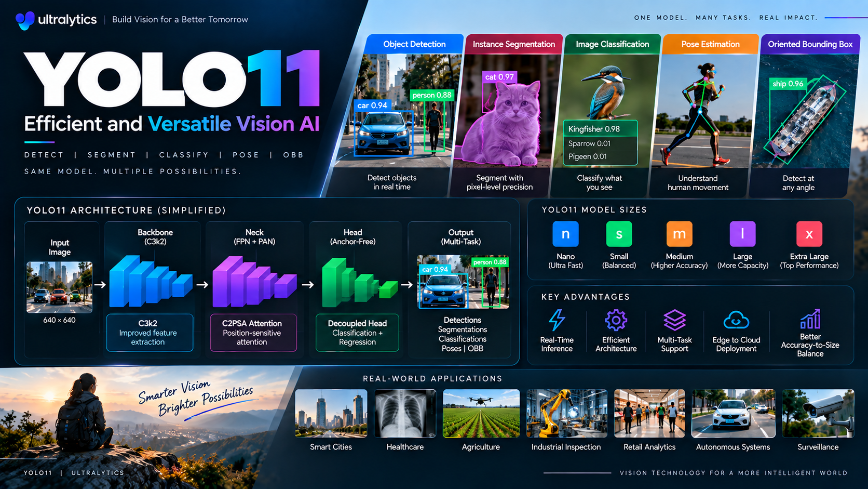Click the 640 × 640 input image thumbnail

(60, 287)
